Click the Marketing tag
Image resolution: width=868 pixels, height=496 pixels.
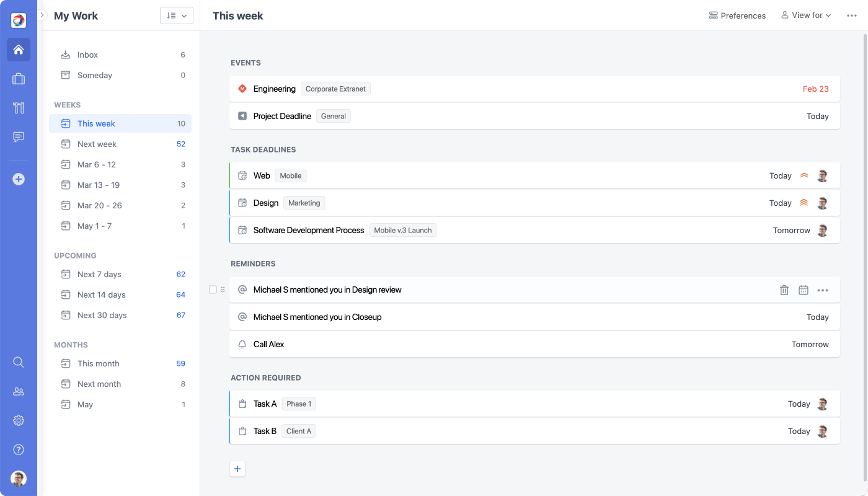(304, 203)
